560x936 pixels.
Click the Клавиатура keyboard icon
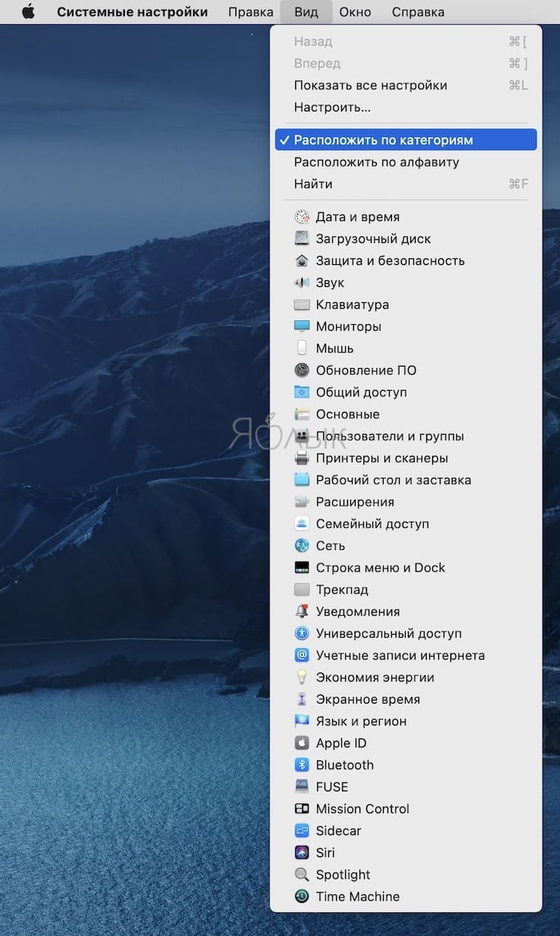(302, 304)
